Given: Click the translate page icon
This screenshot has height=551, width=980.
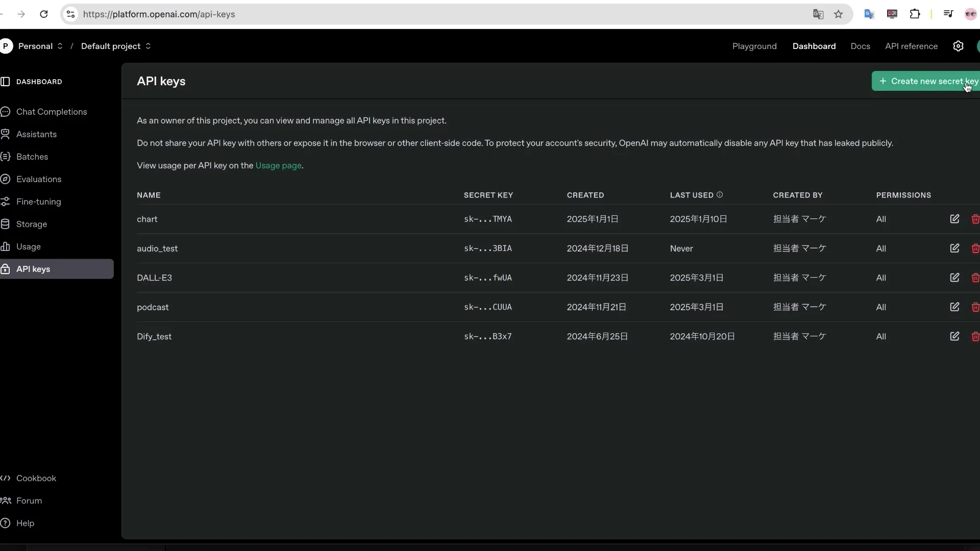Looking at the screenshot, I should [818, 14].
